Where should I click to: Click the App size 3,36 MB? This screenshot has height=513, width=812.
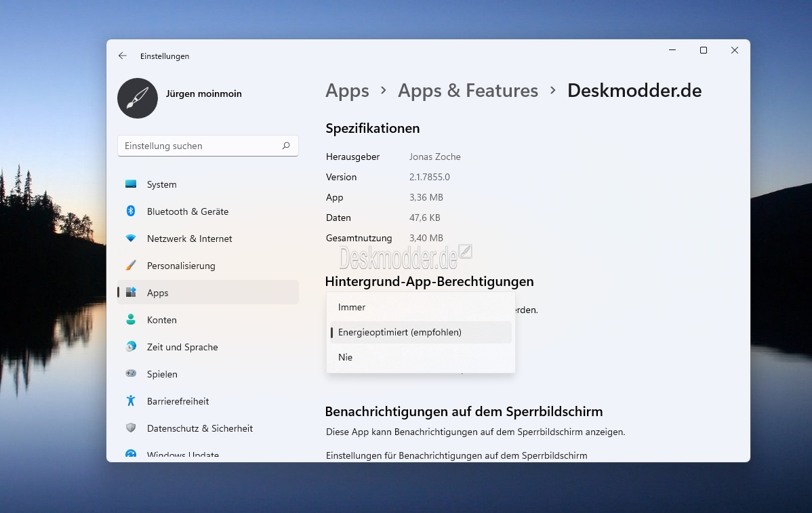coord(426,197)
